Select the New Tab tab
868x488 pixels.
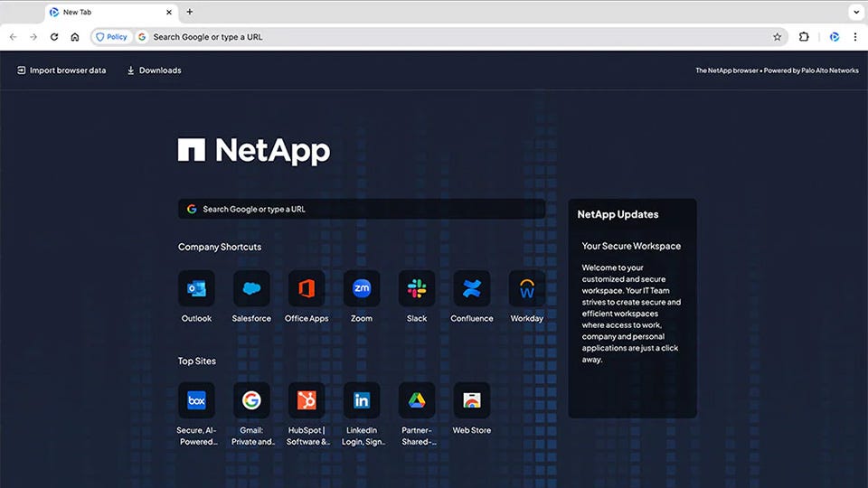tap(110, 12)
